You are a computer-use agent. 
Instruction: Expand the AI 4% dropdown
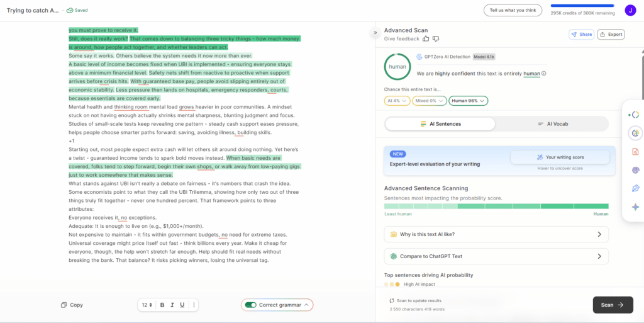(397, 101)
